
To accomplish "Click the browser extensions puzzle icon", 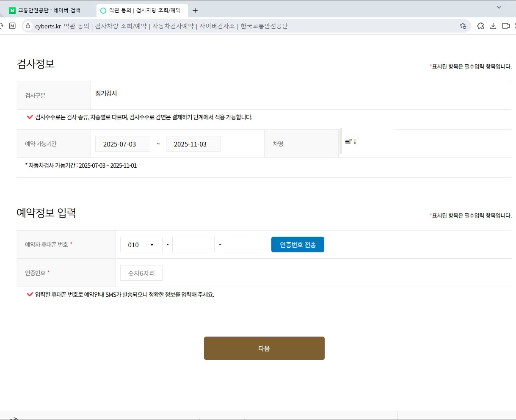I will click(480, 26).
